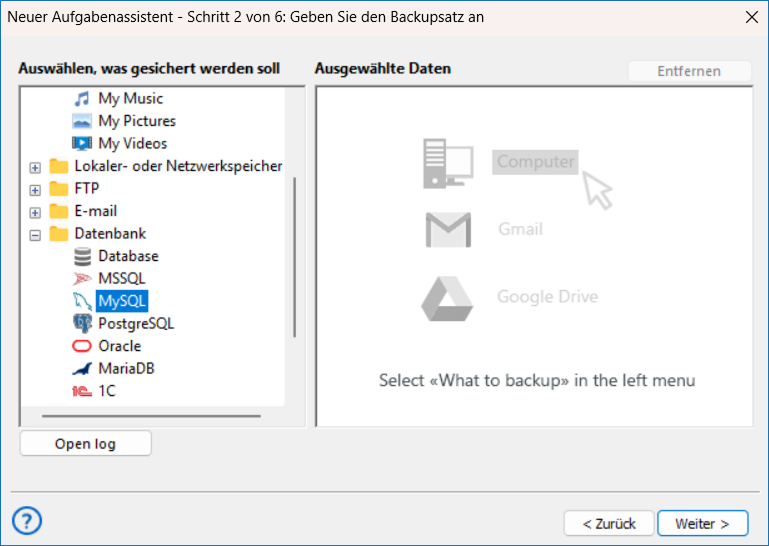Click the vertical scrollbar of the tree
The image size is (769, 546).
point(294,258)
